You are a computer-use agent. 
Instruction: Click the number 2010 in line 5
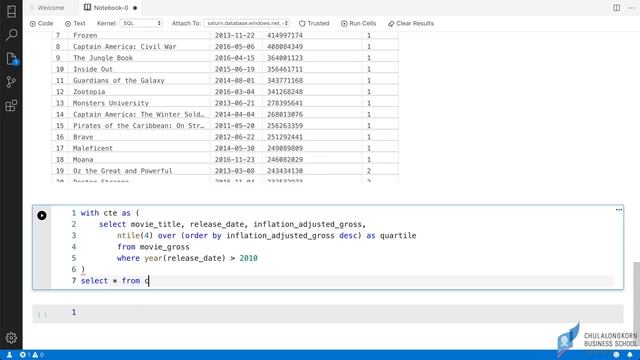pyautogui.click(x=249, y=258)
